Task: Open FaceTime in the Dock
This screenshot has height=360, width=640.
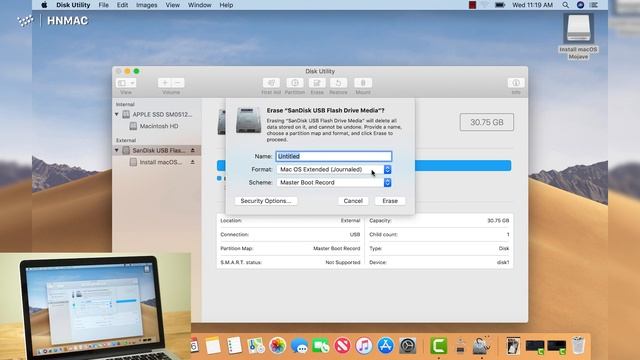Action: (321, 346)
